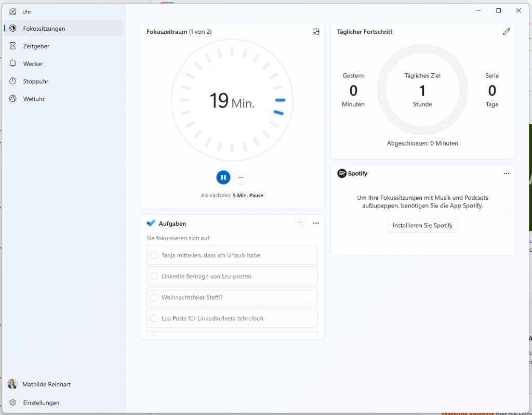Shrink focus timer to compact overlay view
This screenshot has width=532, height=415.
pyautogui.click(x=316, y=32)
